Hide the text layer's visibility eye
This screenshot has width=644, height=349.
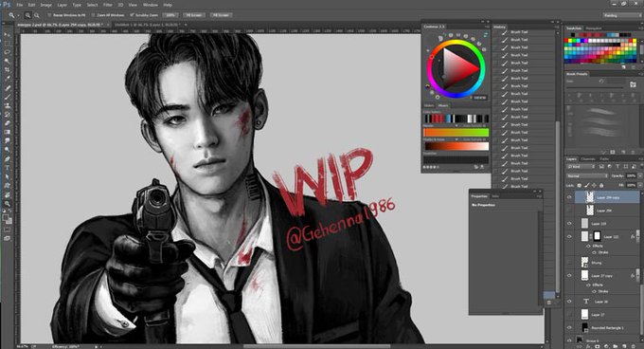[569, 302]
